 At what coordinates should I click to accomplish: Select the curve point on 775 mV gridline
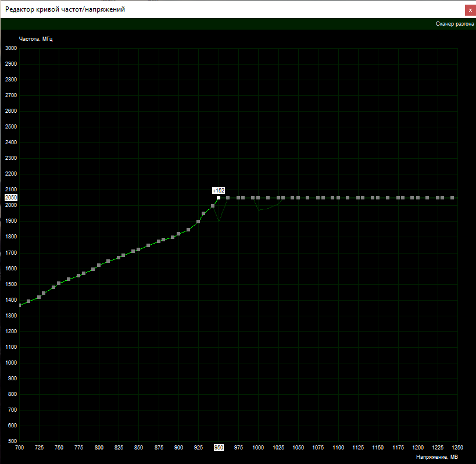(x=78, y=276)
